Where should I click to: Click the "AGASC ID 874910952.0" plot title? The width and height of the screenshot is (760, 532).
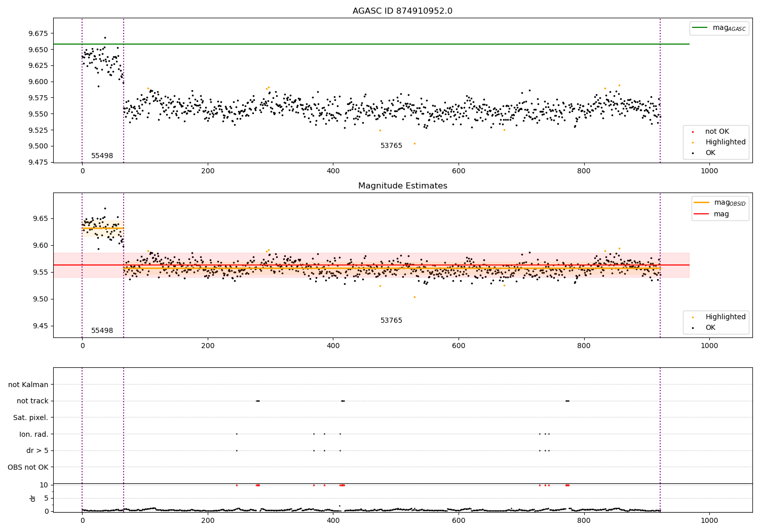(402, 11)
